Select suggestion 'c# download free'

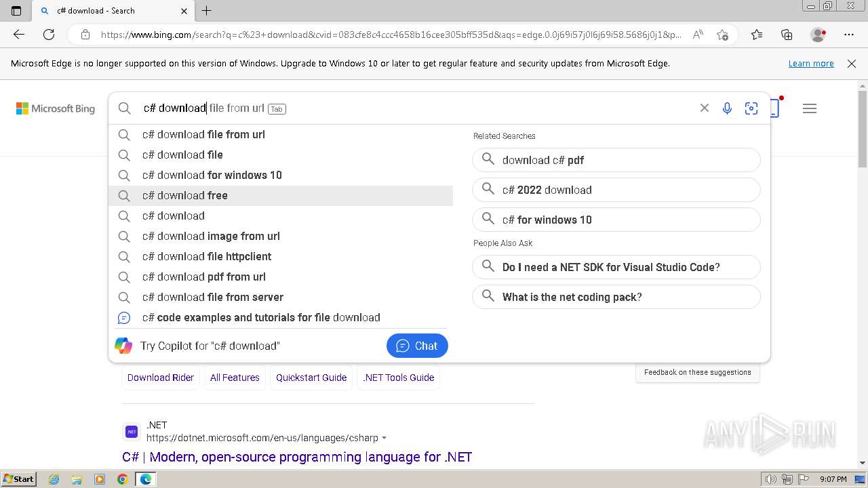(281, 195)
